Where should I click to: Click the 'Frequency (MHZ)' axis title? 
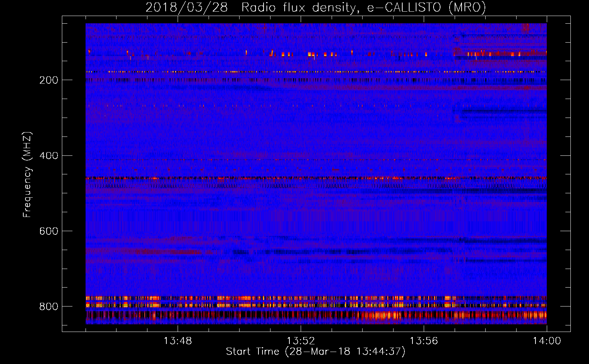pos(27,174)
